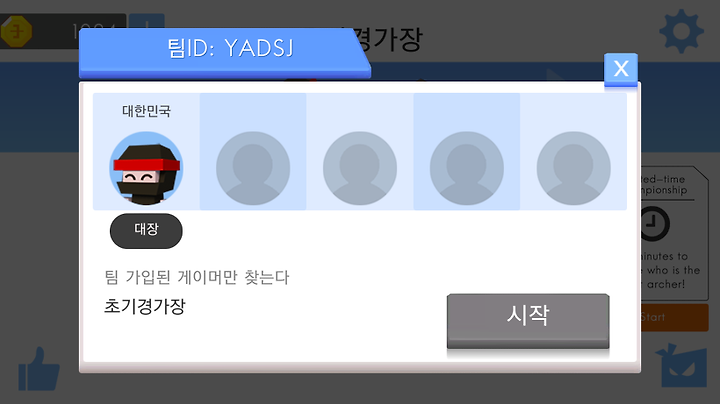Click the 대장 captain badge
The width and height of the screenshot is (720, 404).
(146, 231)
